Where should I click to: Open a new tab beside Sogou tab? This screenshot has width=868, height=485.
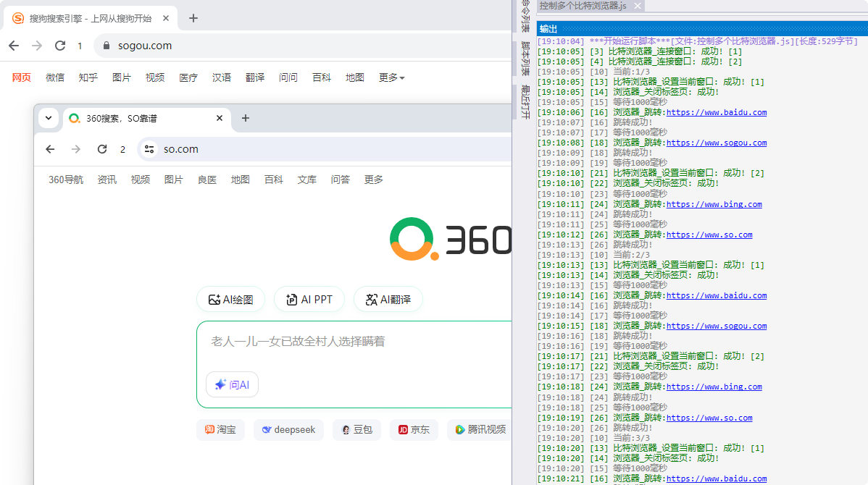point(193,18)
